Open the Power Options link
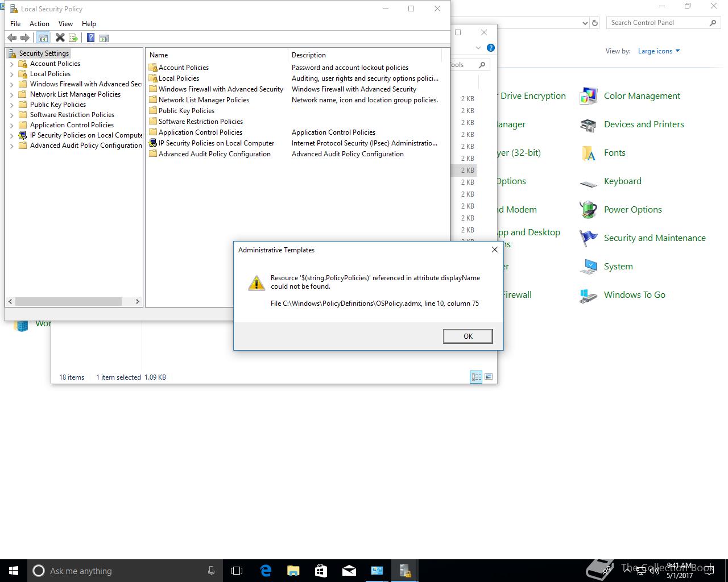The height and width of the screenshot is (582, 728). point(632,210)
